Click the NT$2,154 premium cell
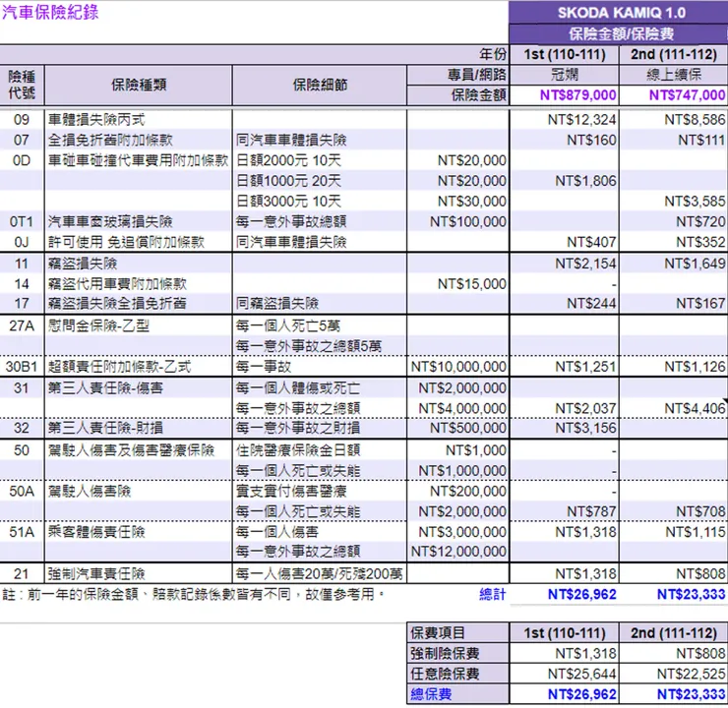The width and height of the screenshot is (728, 708). tap(565, 264)
